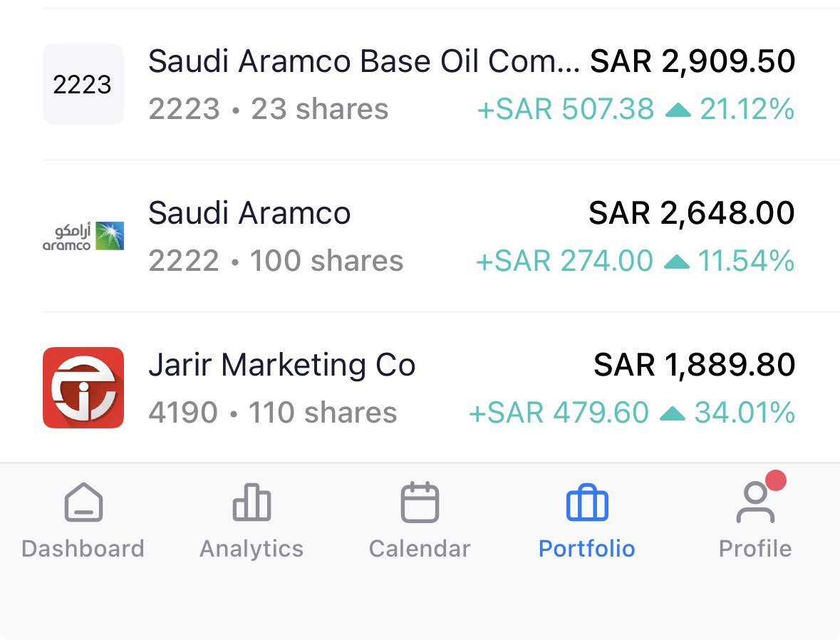Image resolution: width=840 pixels, height=640 pixels.
Task: Tap the red notification badge on Profile
Action: coord(775,480)
